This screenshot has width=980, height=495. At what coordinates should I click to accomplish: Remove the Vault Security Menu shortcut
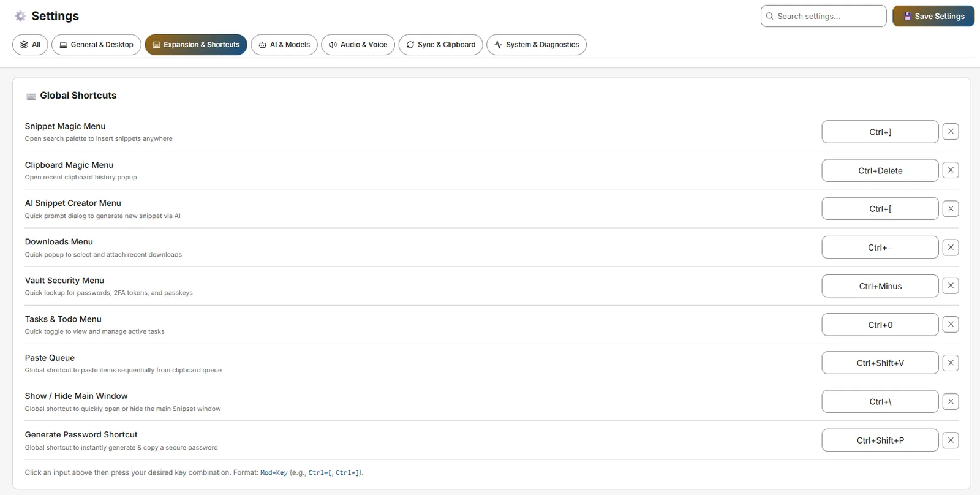[951, 285]
